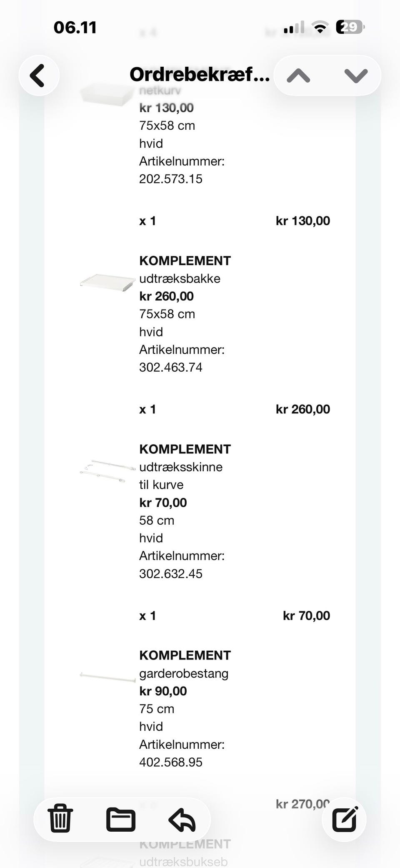Tap the battery indicator in status bar
Viewport: 400px width, 868px height.
(350, 28)
